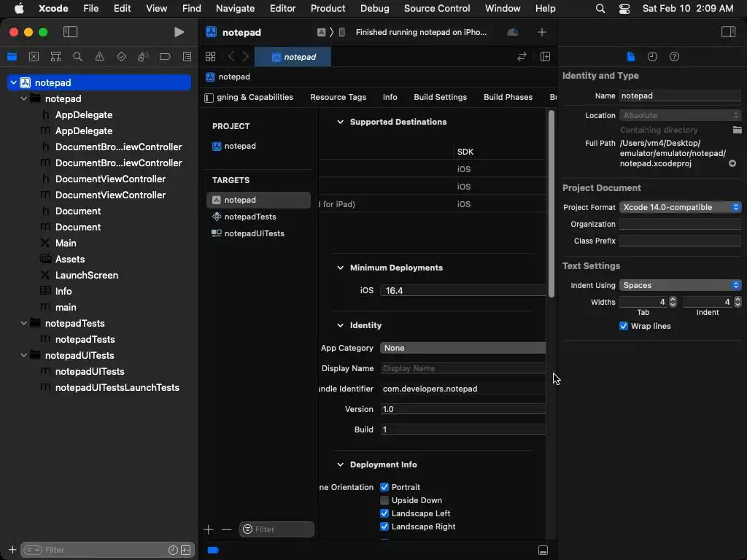Image resolution: width=747 pixels, height=560 pixels.
Task: Increment the Tab width stepper
Action: (x=673, y=299)
